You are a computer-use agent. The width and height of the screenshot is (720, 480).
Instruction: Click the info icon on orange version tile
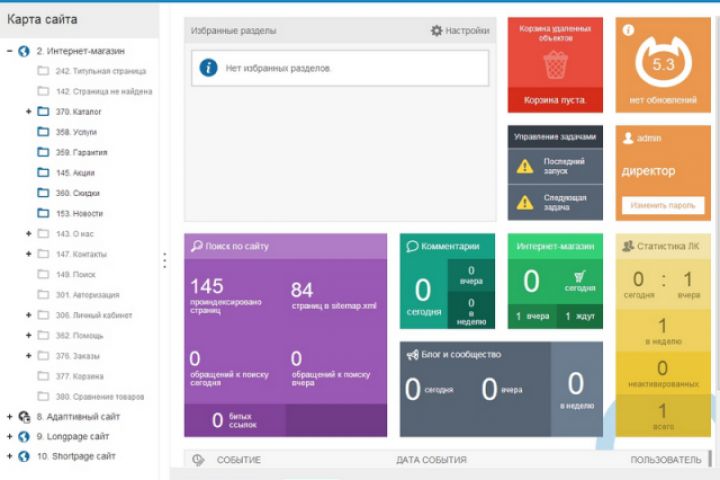[x=628, y=30]
